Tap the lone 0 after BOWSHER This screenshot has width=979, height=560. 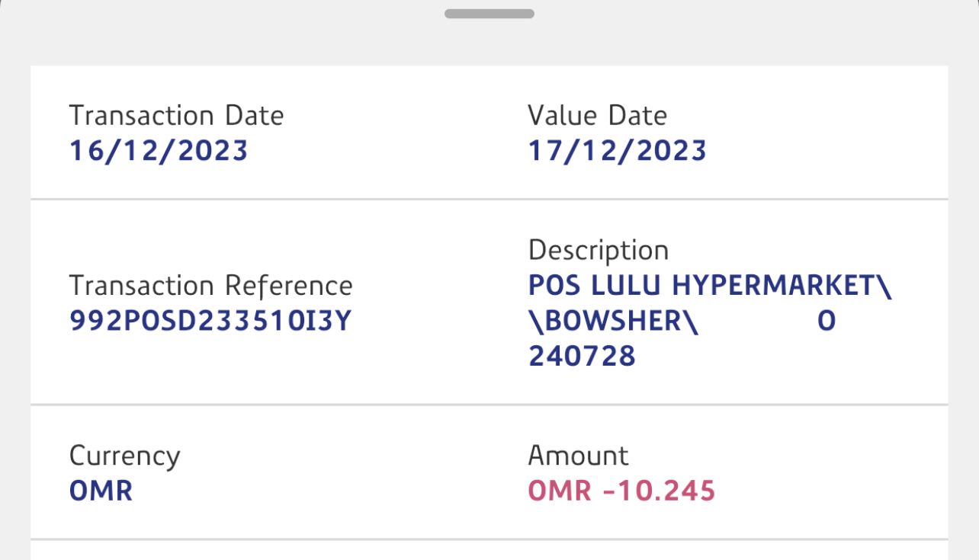pos(827,322)
